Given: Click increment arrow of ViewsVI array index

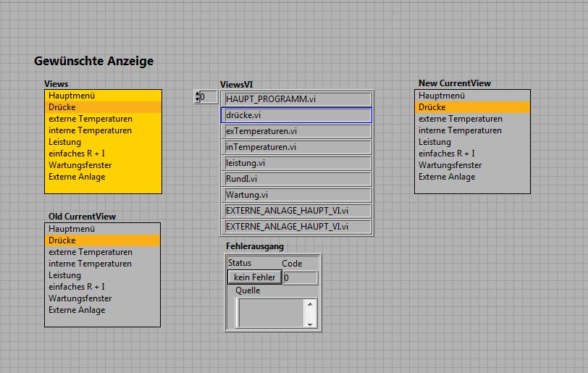Looking at the screenshot, I should [197, 94].
